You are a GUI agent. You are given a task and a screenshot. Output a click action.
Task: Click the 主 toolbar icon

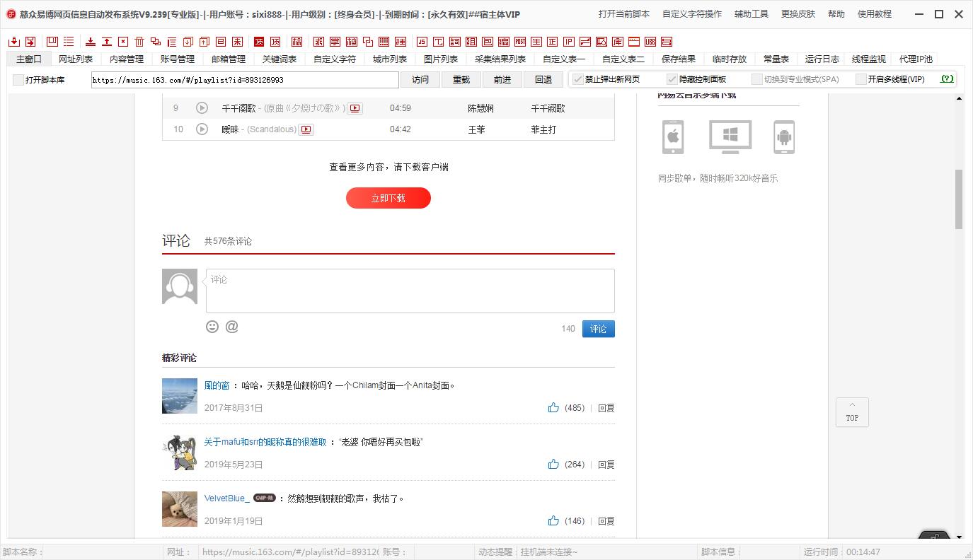click(x=536, y=42)
